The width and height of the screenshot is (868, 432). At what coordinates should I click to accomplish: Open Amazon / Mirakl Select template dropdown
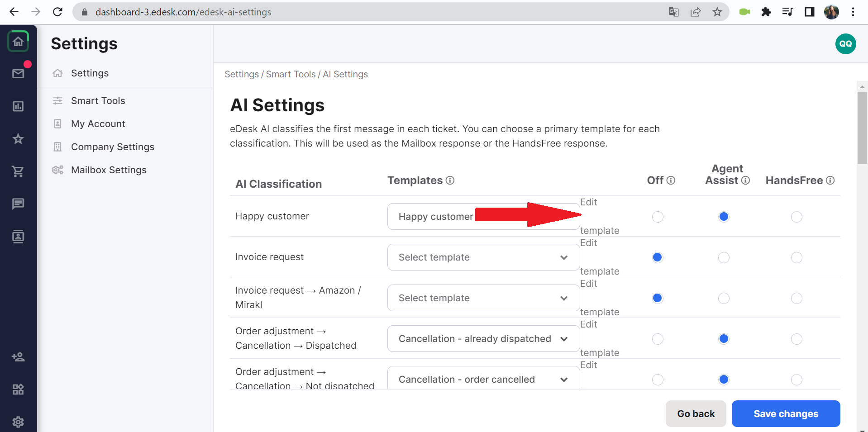[483, 298]
